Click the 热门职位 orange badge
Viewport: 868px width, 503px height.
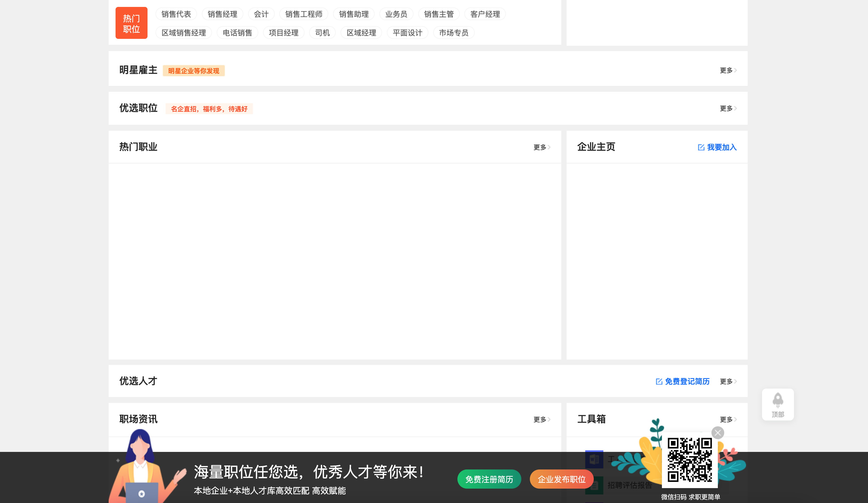coord(131,23)
